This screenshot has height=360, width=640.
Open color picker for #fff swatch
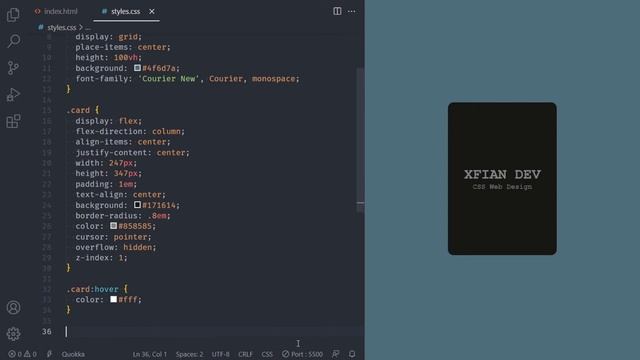113,299
